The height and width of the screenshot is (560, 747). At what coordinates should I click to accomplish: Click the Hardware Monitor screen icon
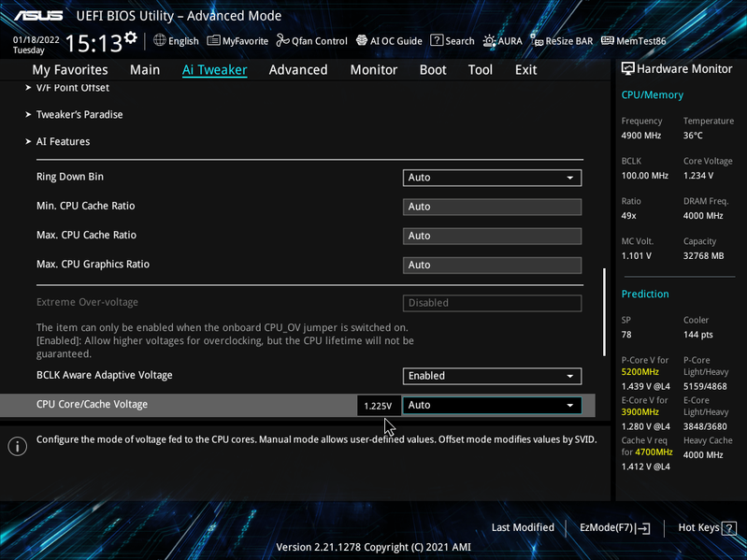click(x=628, y=68)
